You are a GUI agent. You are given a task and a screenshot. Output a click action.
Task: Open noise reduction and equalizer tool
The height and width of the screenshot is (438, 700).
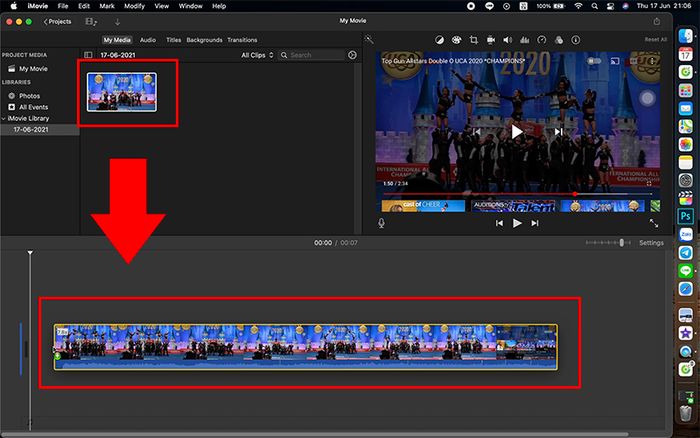point(525,40)
